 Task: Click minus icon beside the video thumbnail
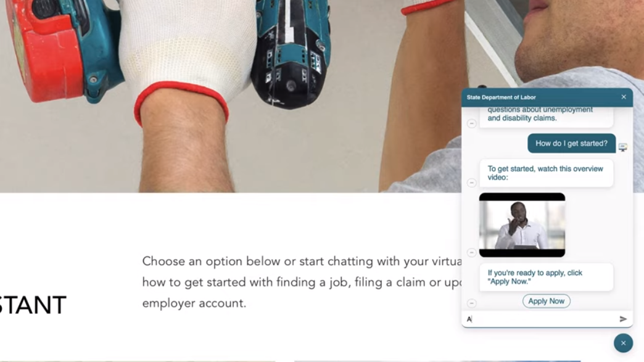(x=471, y=252)
